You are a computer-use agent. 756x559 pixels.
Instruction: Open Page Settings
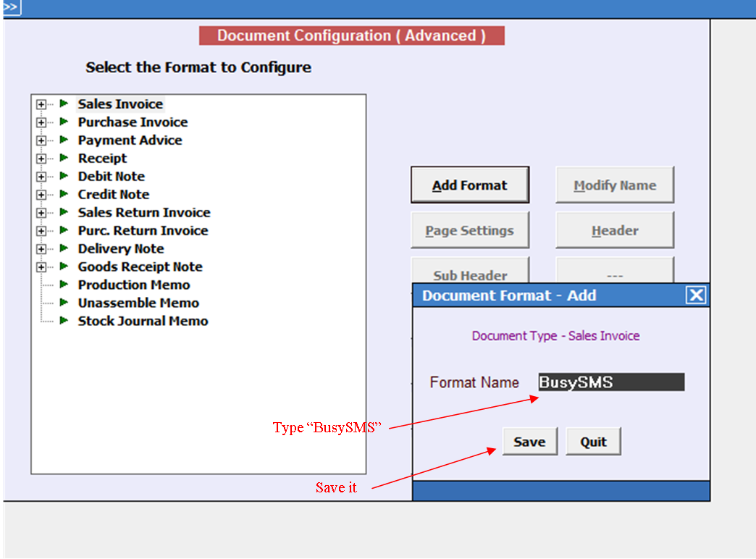click(x=470, y=230)
